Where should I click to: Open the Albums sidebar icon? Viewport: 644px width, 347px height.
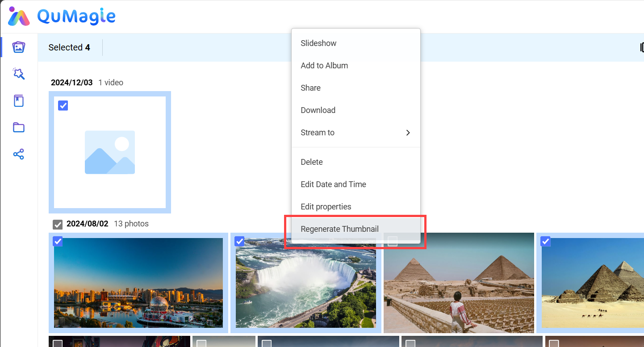point(18,101)
